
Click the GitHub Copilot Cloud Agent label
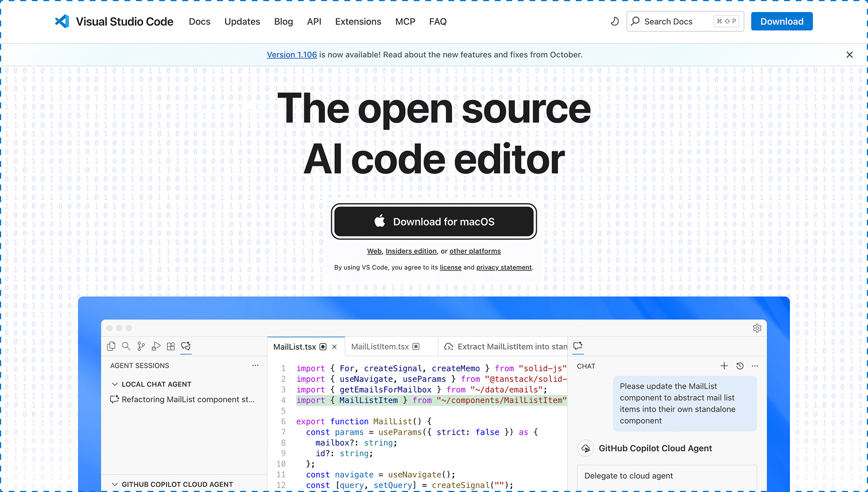(655, 448)
